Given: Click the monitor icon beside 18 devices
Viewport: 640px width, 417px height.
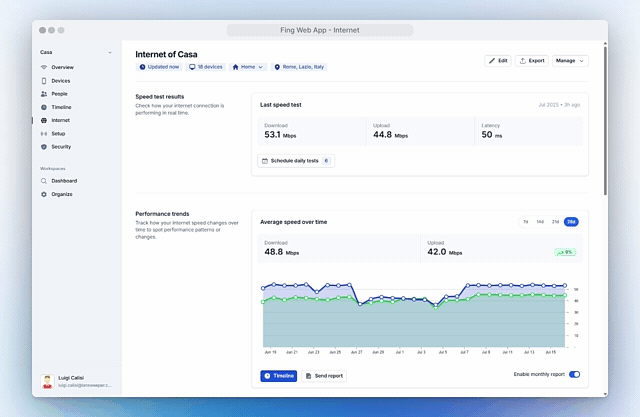Looking at the screenshot, I should coord(192,67).
